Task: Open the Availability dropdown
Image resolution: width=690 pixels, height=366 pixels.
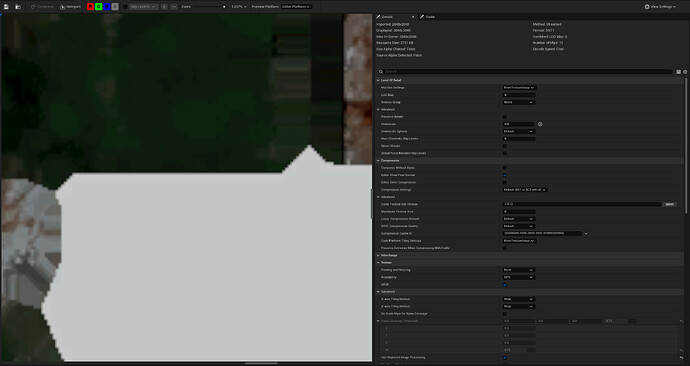Action: [x=519, y=277]
